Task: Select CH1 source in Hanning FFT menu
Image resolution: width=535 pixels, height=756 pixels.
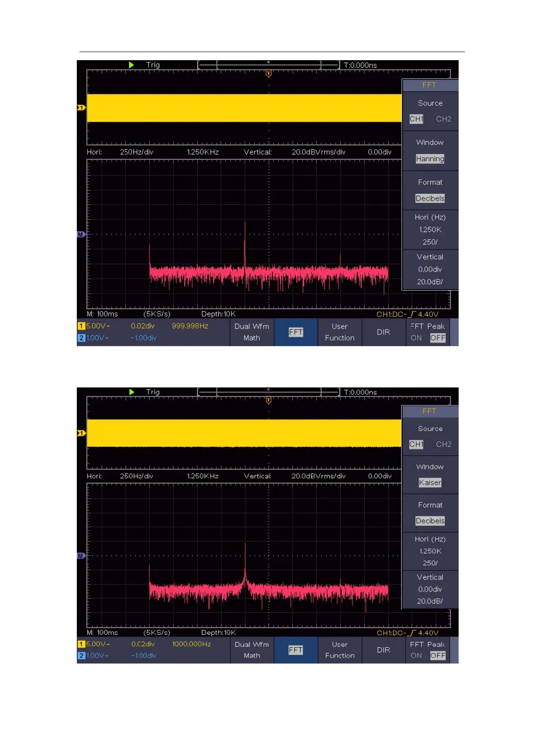Action: (x=416, y=119)
